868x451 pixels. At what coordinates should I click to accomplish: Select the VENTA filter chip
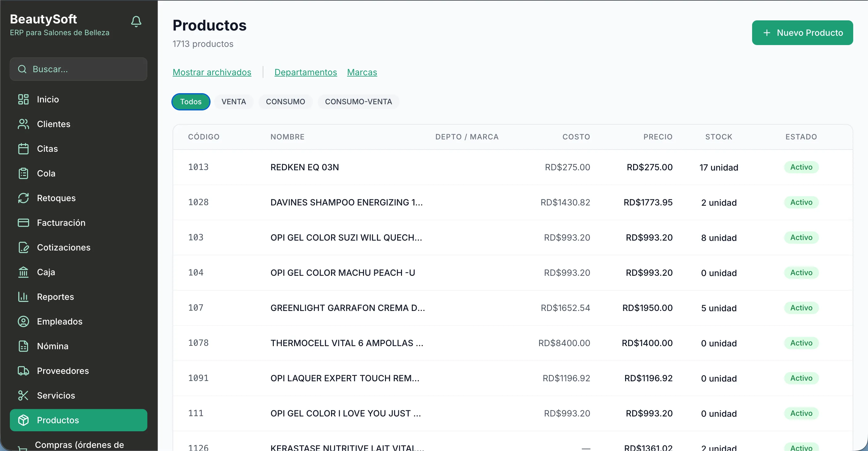pos(234,101)
